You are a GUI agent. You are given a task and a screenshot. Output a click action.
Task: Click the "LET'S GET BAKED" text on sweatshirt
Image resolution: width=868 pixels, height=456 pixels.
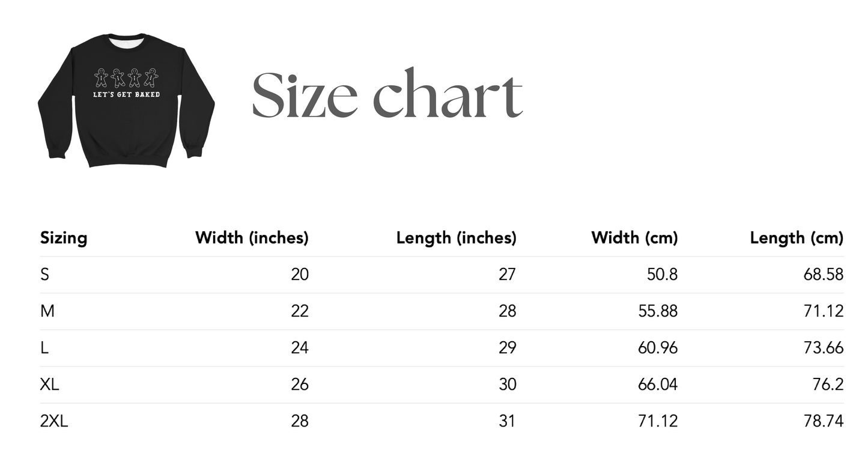pos(126,94)
